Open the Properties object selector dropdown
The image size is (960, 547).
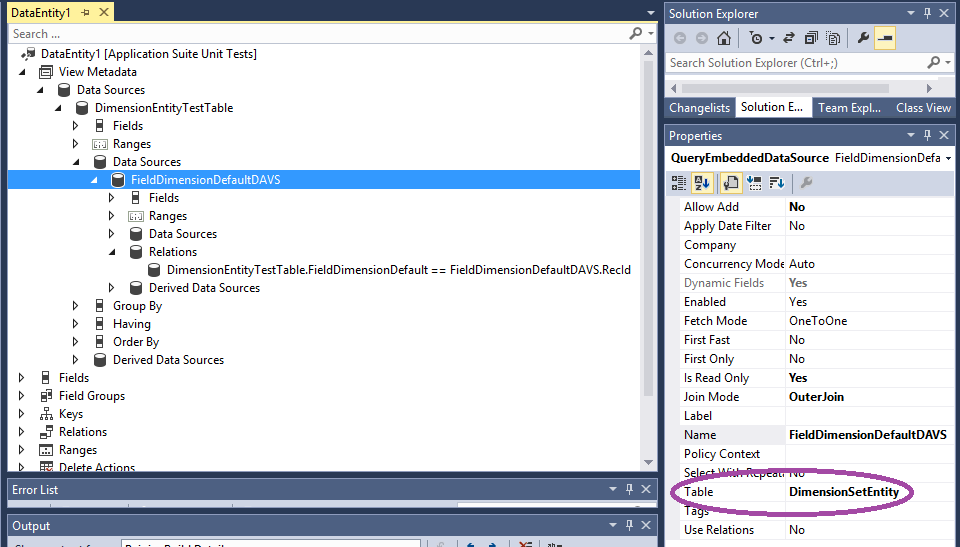coord(947,158)
